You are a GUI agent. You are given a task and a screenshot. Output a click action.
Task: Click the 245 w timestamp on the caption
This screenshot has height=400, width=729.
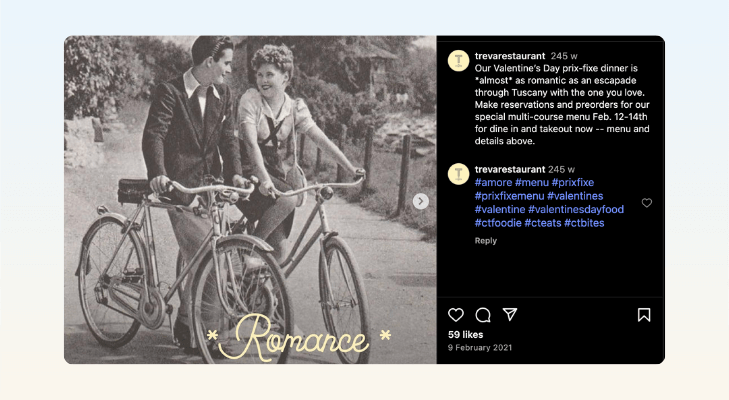[564, 56]
